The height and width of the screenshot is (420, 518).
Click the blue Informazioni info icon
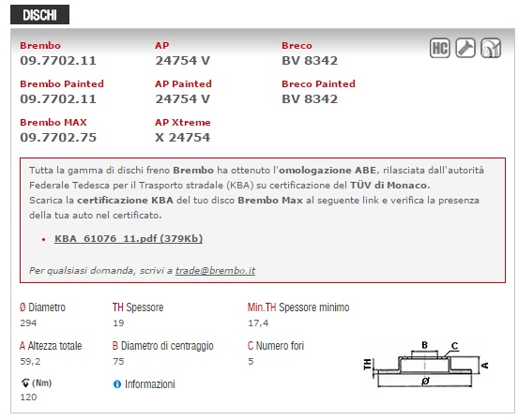117,384
